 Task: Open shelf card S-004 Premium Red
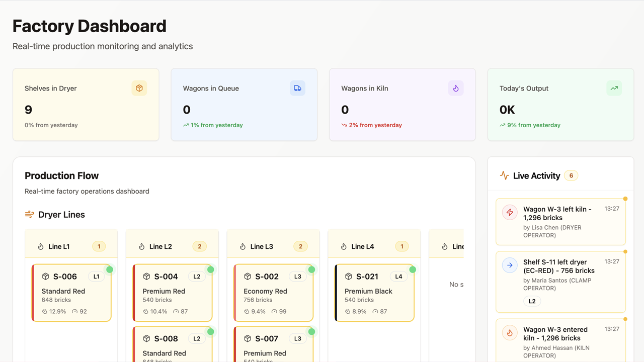tap(172, 293)
